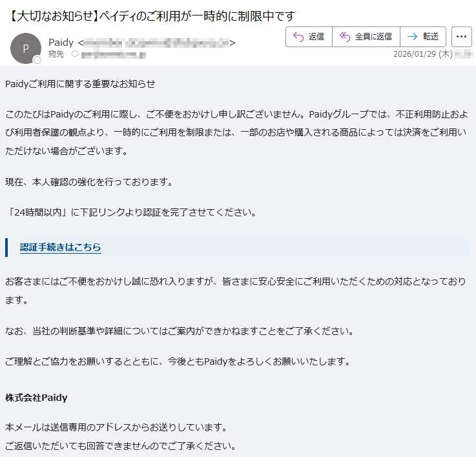Forward the email using 転送

[423, 37]
